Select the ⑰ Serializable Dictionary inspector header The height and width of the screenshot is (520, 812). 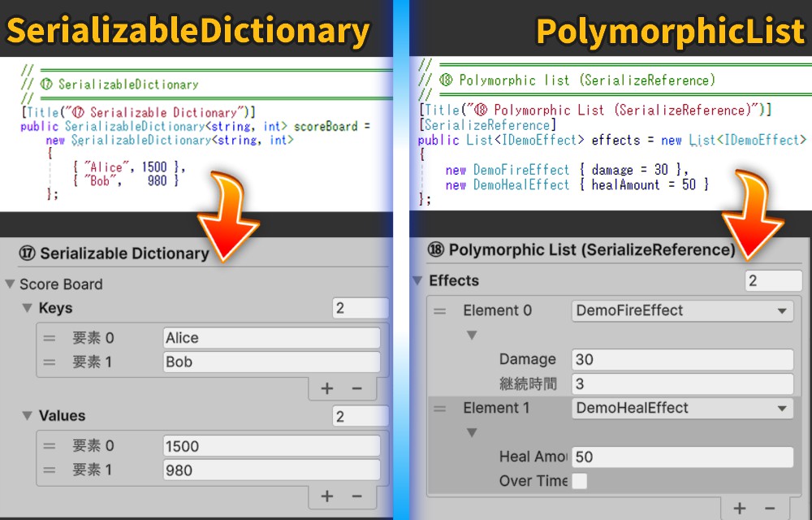coord(114,253)
